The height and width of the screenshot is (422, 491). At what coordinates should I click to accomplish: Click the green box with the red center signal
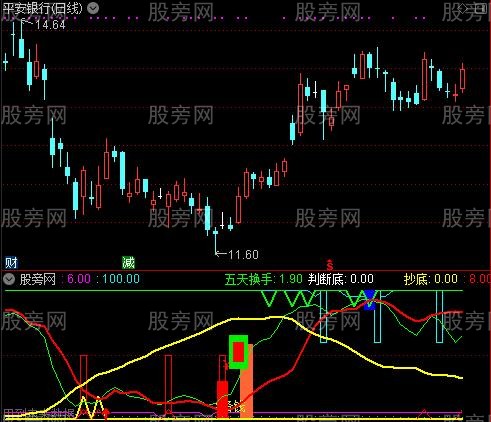click(239, 352)
